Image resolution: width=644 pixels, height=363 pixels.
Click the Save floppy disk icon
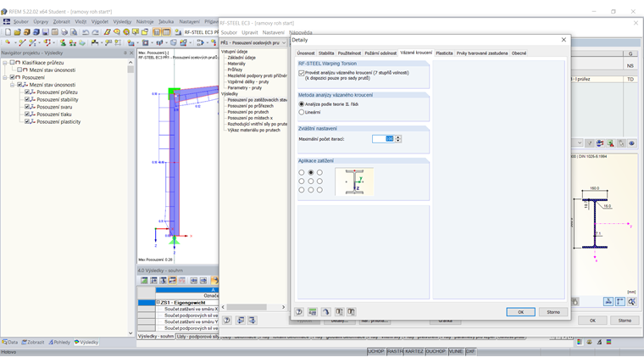[x=45, y=32]
